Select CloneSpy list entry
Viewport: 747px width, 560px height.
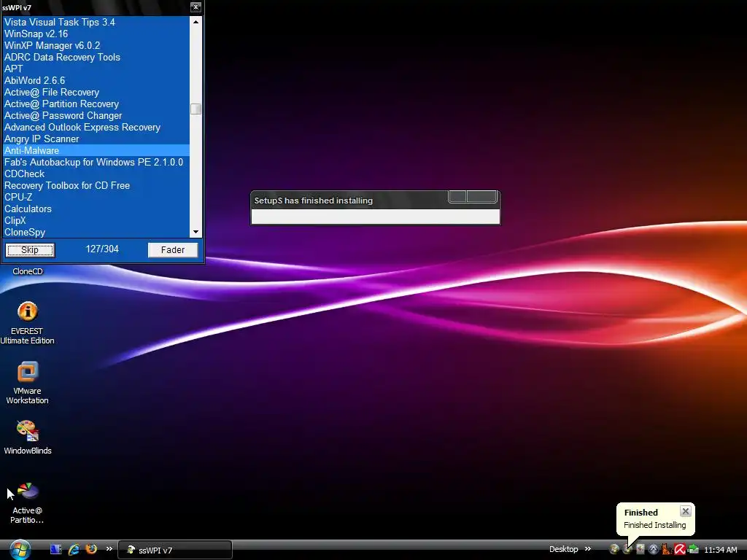coord(96,232)
